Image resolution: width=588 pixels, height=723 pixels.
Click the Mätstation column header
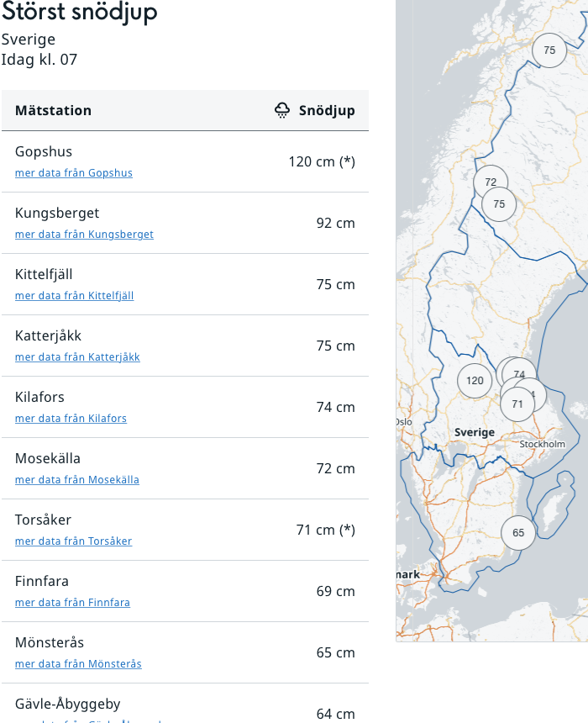click(x=53, y=110)
